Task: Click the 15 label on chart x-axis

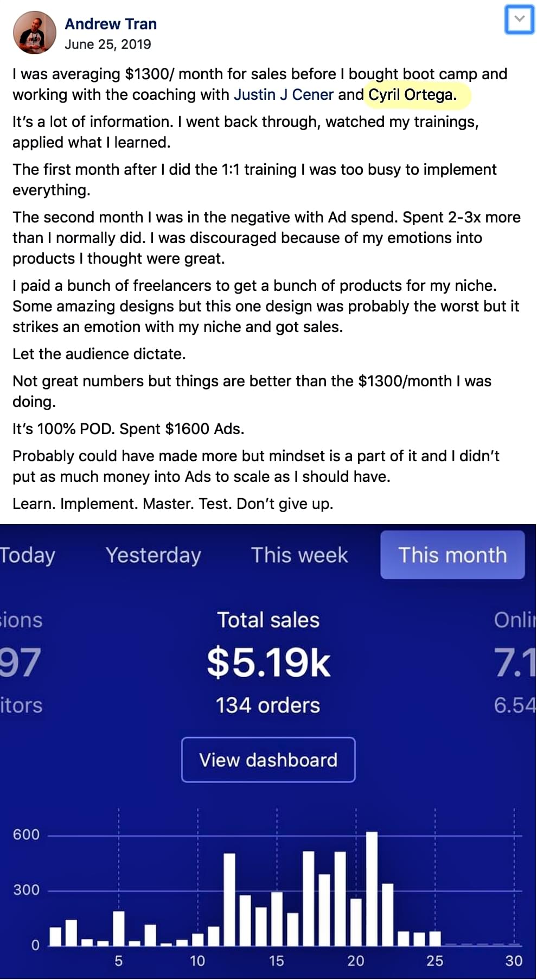Action: [276, 961]
